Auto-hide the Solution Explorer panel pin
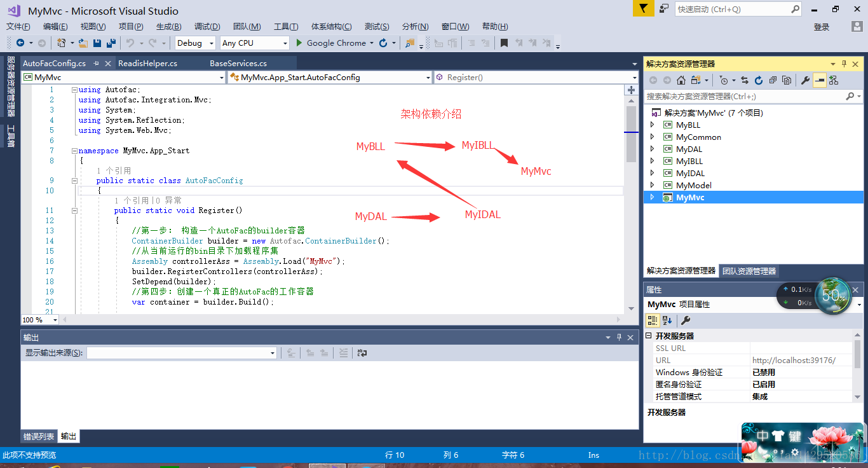Screen dimensions: 868x468 click(x=844, y=64)
